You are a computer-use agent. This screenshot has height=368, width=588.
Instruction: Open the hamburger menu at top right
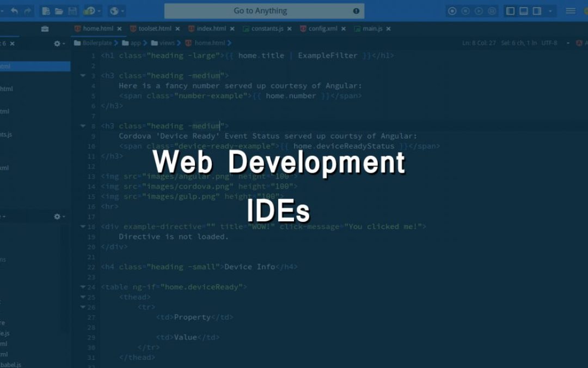pyautogui.click(x=570, y=10)
